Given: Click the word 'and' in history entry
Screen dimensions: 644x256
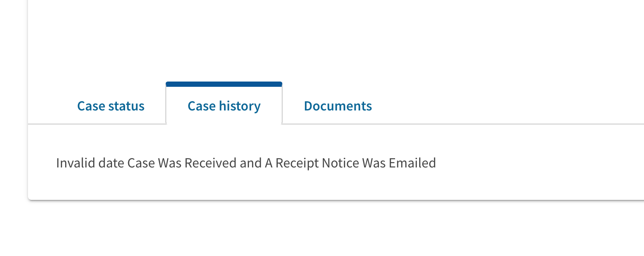Looking at the screenshot, I should (x=251, y=163).
